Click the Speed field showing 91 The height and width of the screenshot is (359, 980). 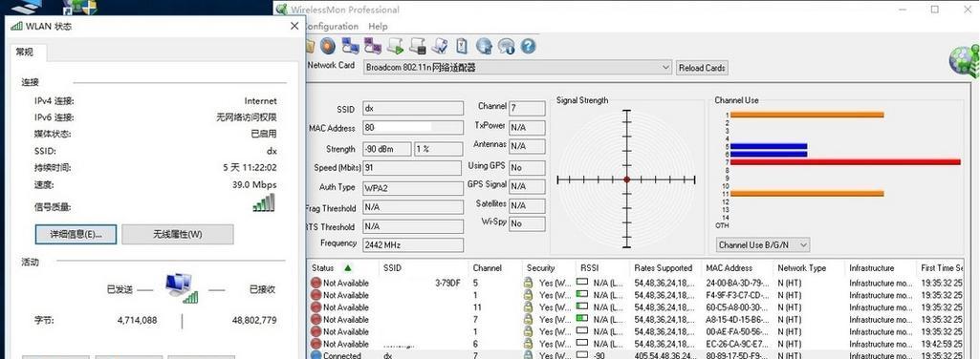coord(413,168)
